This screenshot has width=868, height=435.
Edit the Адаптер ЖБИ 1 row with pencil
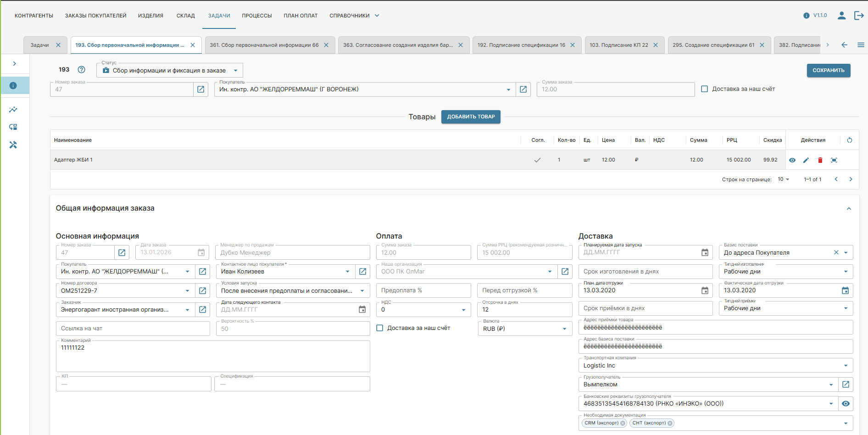pos(806,160)
